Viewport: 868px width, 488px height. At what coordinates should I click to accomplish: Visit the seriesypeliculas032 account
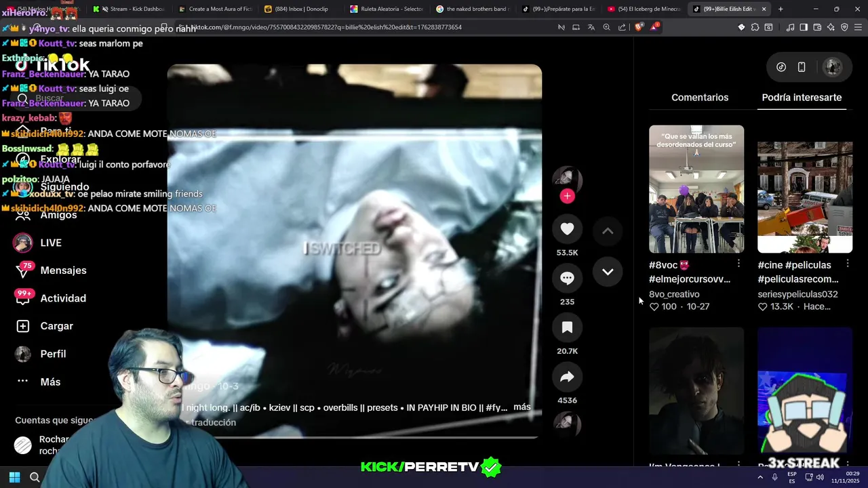(797, 294)
